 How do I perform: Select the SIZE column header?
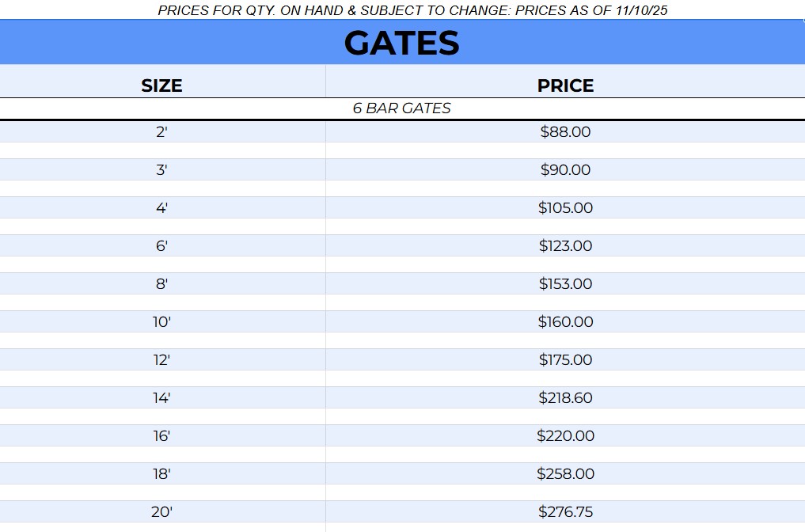(161, 85)
